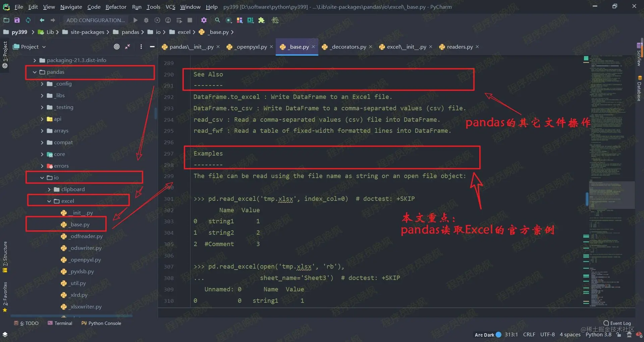The image size is (644, 342).
Task: Click the SciView tool window icon
Action: pos(639,54)
